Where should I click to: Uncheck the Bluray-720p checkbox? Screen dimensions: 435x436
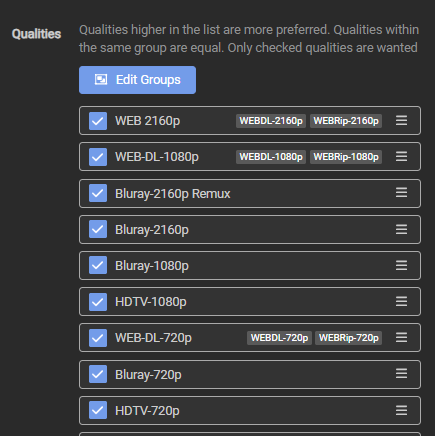pyautogui.click(x=98, y=374)
